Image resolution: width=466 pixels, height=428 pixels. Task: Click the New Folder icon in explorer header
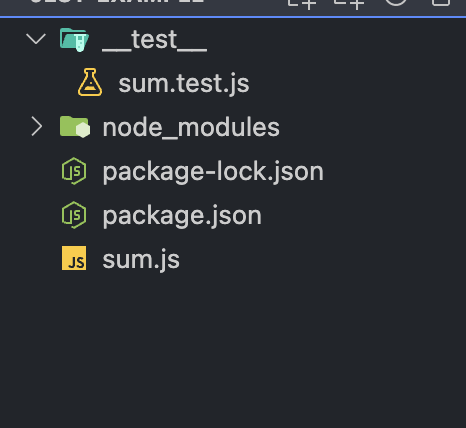[349, 4]
